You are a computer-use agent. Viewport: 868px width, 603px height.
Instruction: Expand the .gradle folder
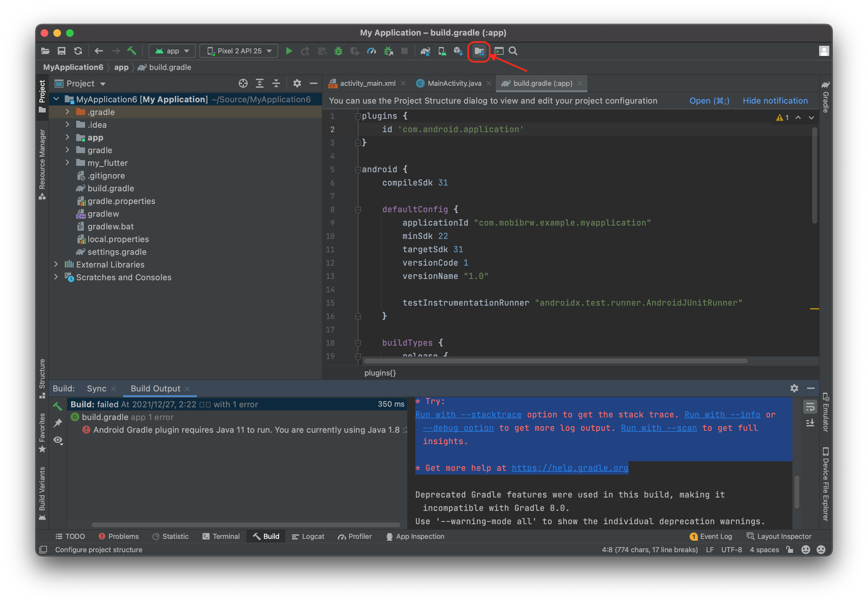(x=67, y=112)
